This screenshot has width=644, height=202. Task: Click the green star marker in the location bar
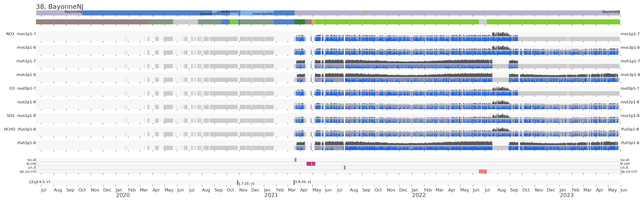pos(364,13)
